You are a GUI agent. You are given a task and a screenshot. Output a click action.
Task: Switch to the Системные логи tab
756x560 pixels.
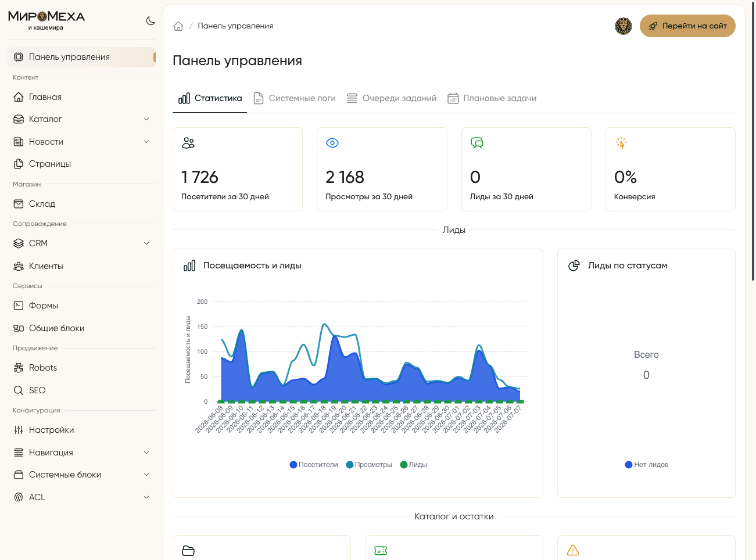click(295, 98)
